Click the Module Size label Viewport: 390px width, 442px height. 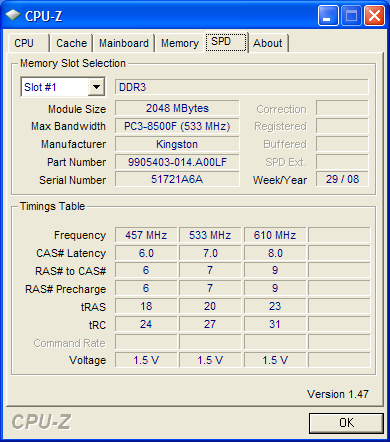click(77, 109)
